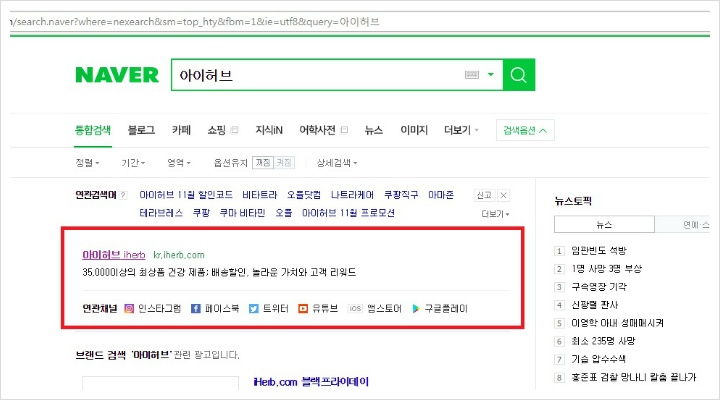Screen dimensions: 720x400
Task: Click the Google Play icon
Action: click(x=416, y=309)
